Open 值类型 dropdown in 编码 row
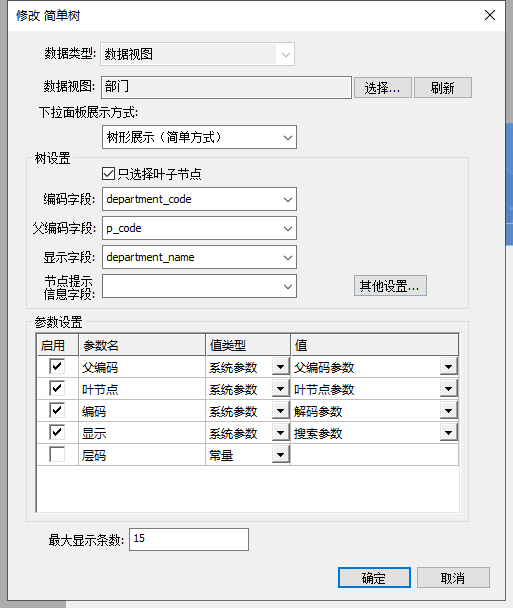This screenshot has height=608, width=513. 281,411
